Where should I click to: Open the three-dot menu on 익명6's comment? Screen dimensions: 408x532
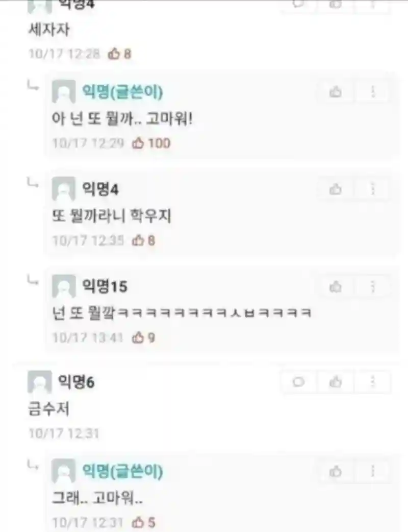click(373, 382)
